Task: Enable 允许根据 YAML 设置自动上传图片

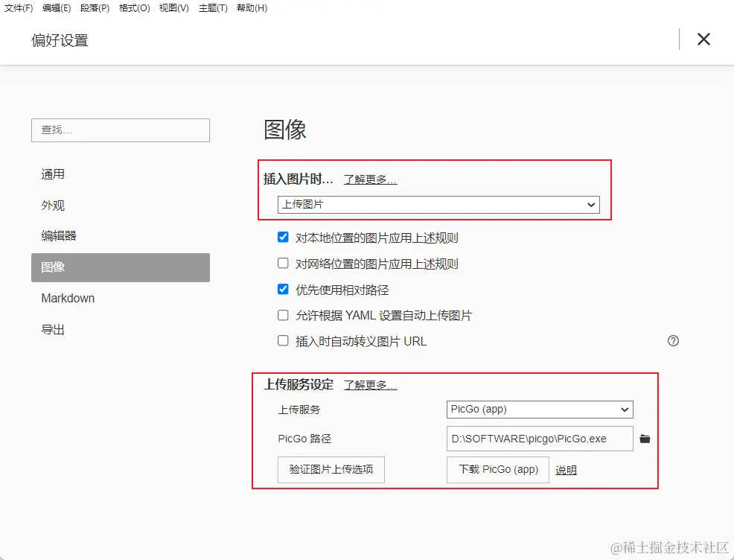Action: [283, 315]
